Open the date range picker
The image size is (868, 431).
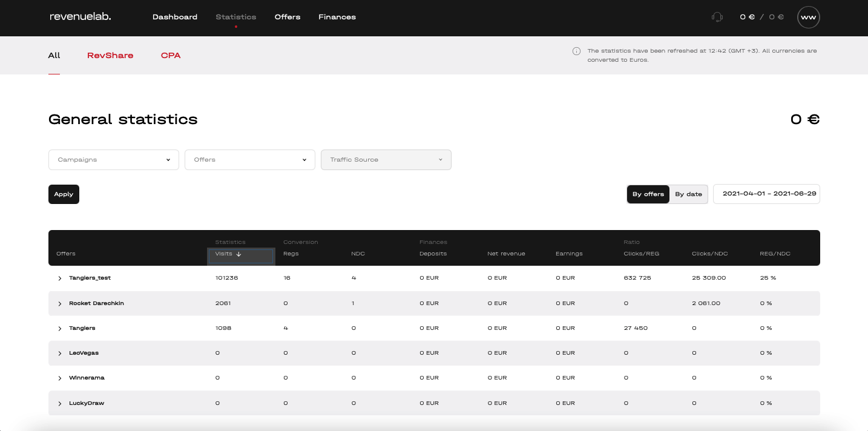coord(766,194)
